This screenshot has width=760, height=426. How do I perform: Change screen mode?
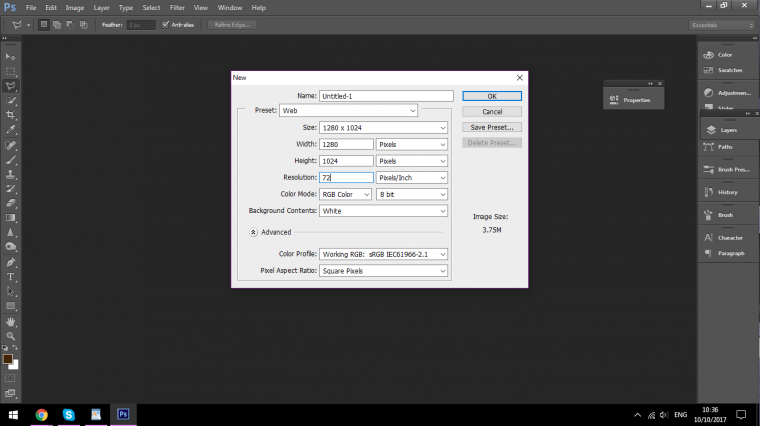pos(10,393)
